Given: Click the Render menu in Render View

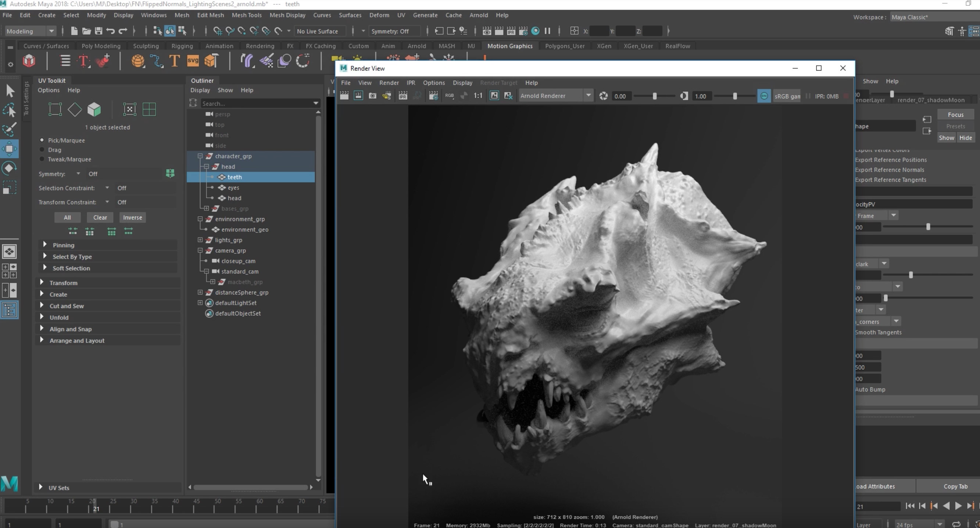Looking at the screenshot, I should (x=389, y=83).
